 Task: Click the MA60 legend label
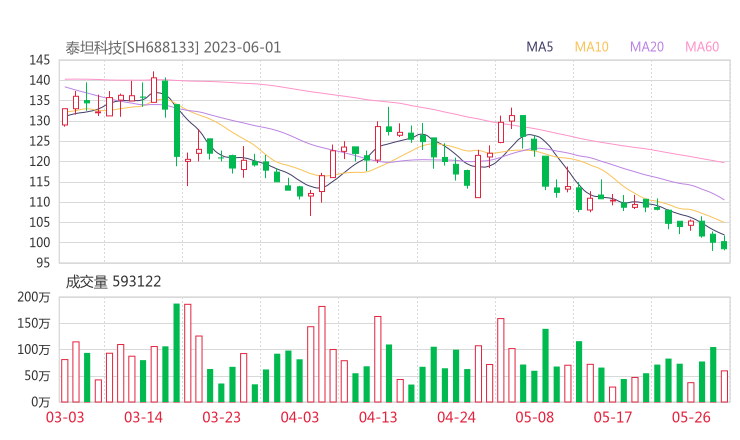pos(702,47)
